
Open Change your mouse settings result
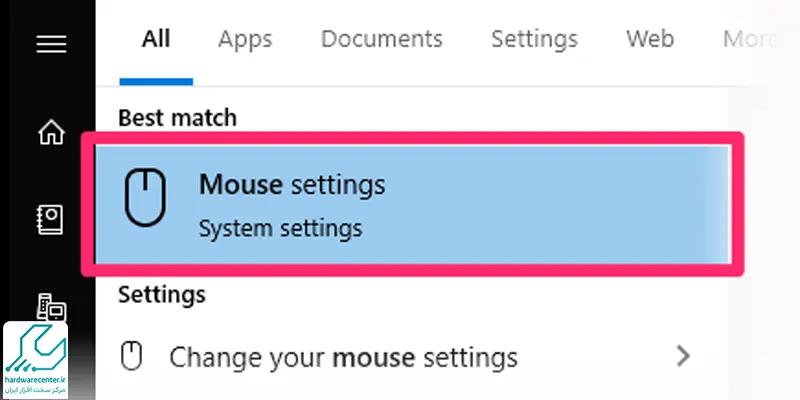(406, 357)
